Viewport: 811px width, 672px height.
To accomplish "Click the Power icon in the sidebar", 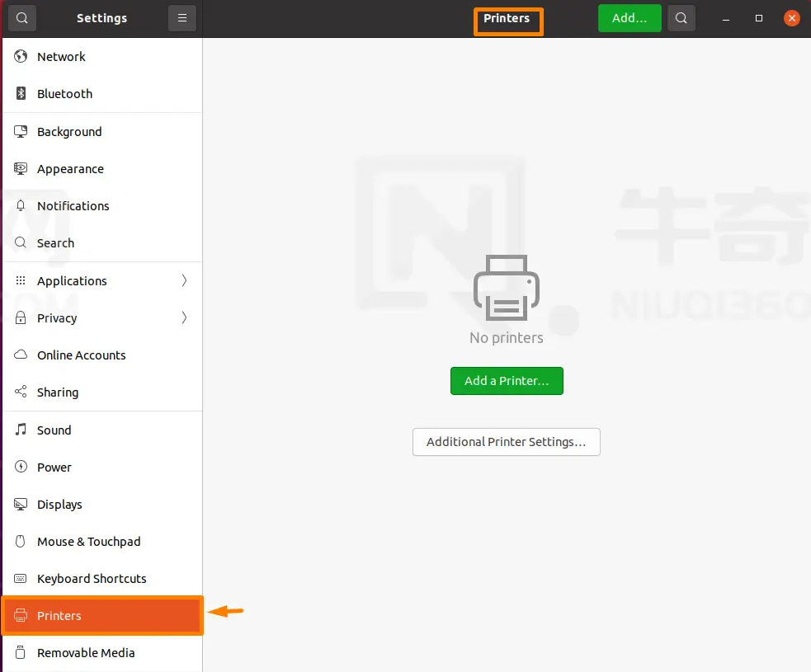I will [21, 467].
